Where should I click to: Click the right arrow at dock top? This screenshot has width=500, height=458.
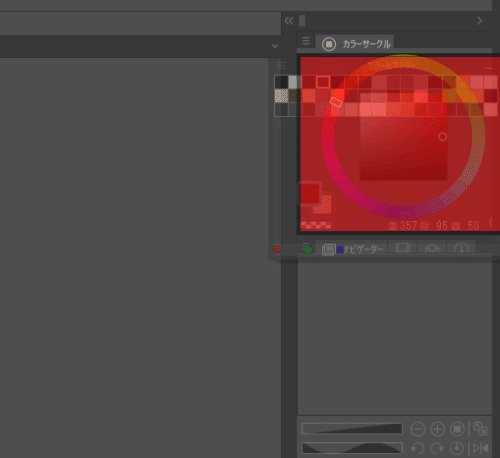479,21
